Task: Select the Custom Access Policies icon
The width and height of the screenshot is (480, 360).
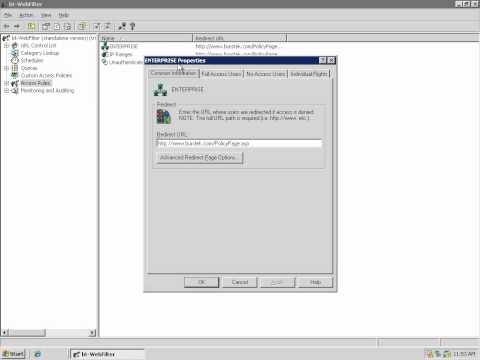Action: [x=15, y=75]
